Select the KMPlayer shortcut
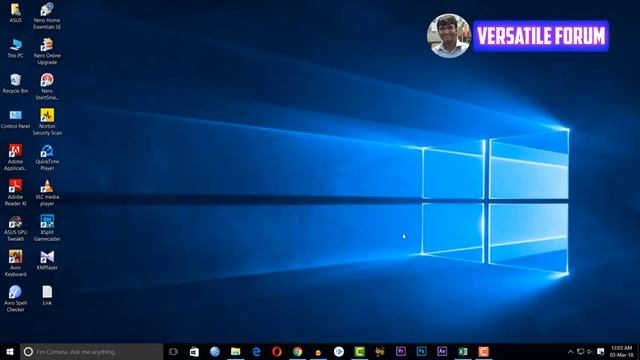This screenshot has width=640, height=360. (47, 260)
